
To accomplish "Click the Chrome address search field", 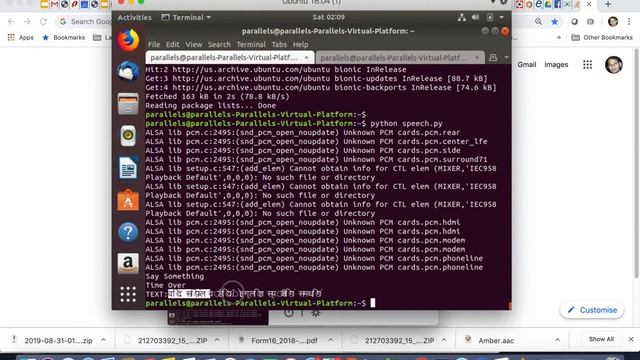I will pyautogui.click(x=84, y=21).
